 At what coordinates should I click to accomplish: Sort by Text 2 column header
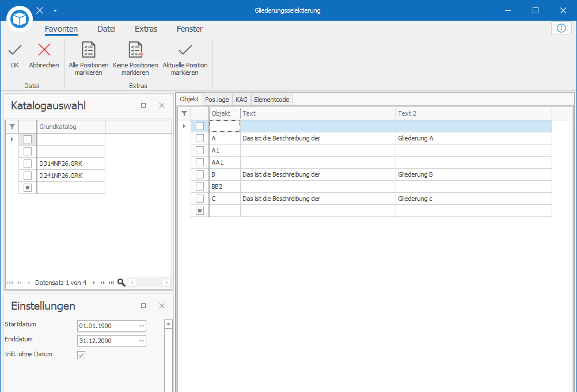pos(474,113)
